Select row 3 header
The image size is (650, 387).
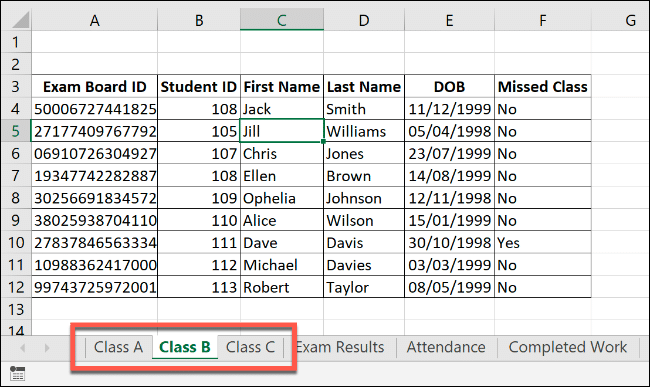[x=16, y=86]
